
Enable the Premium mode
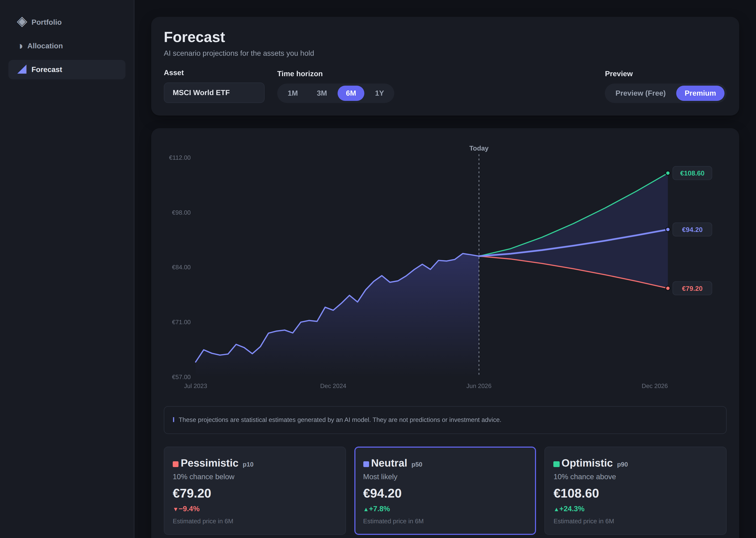tap(700, 93)
